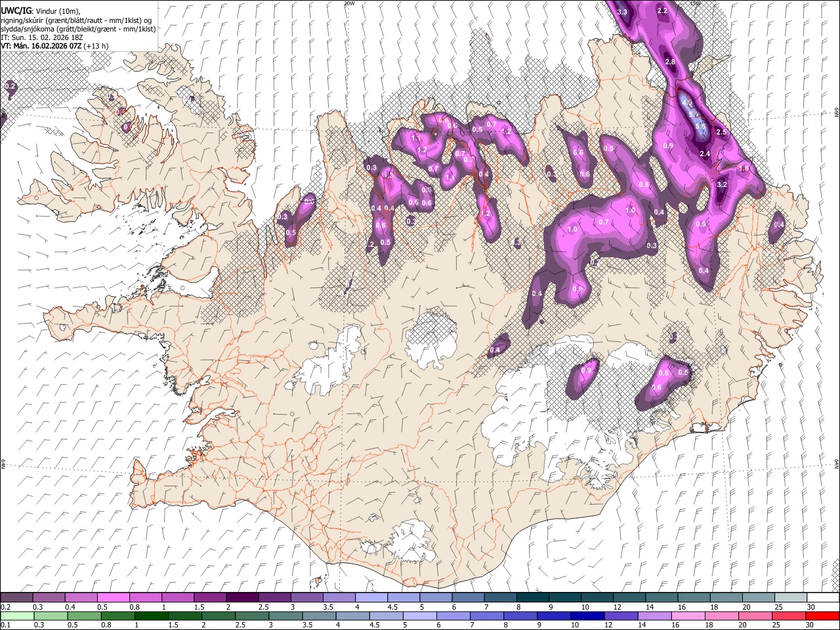Select pale lavender 4–4.5 swatch in snow legend

point(371,598)
